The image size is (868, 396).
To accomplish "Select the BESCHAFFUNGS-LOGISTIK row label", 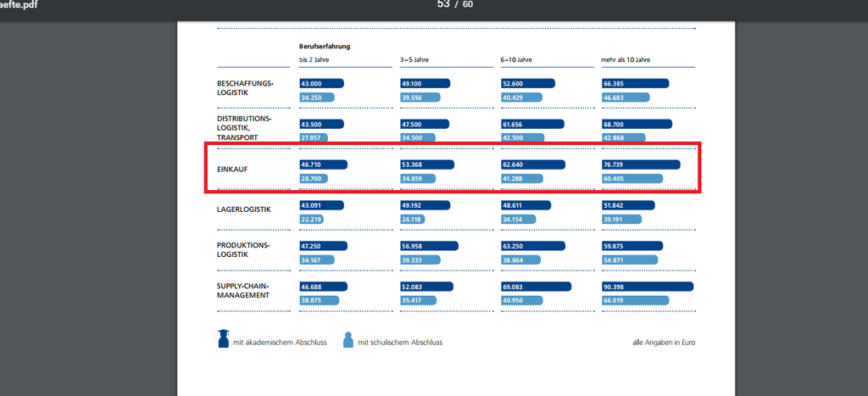I will 245,88.
